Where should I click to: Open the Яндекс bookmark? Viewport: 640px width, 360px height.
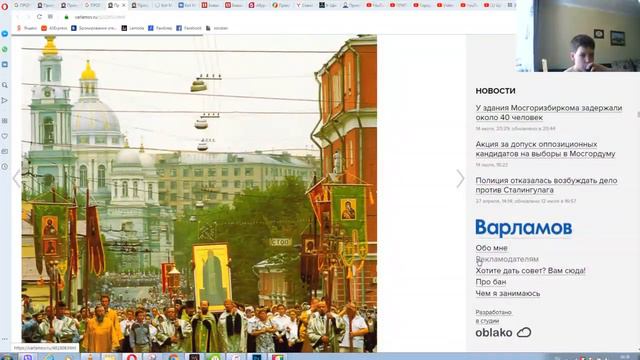[27, 28]
